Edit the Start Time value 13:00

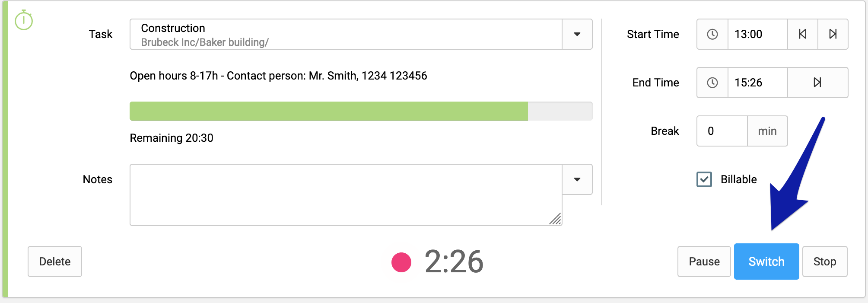pos(758,34)
